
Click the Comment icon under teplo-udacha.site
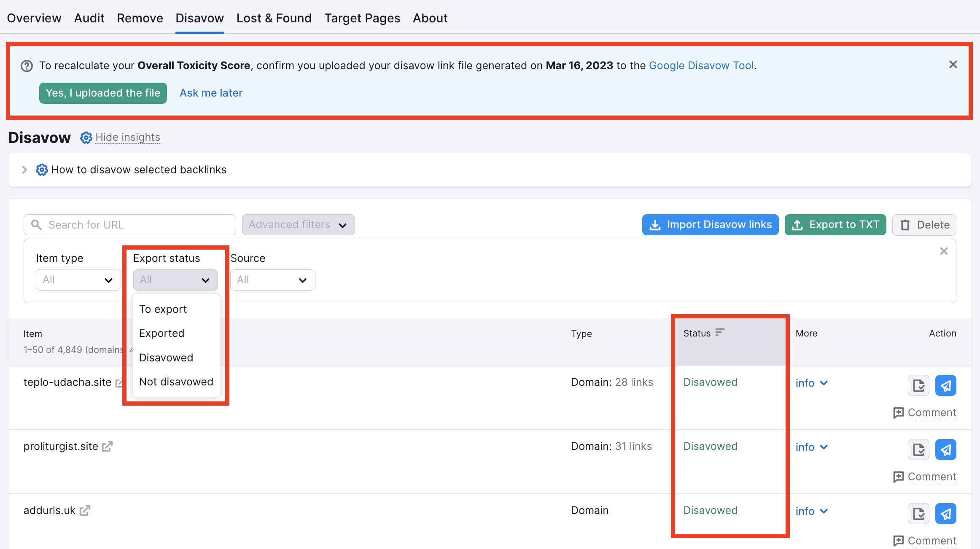(x=899, y=413)
